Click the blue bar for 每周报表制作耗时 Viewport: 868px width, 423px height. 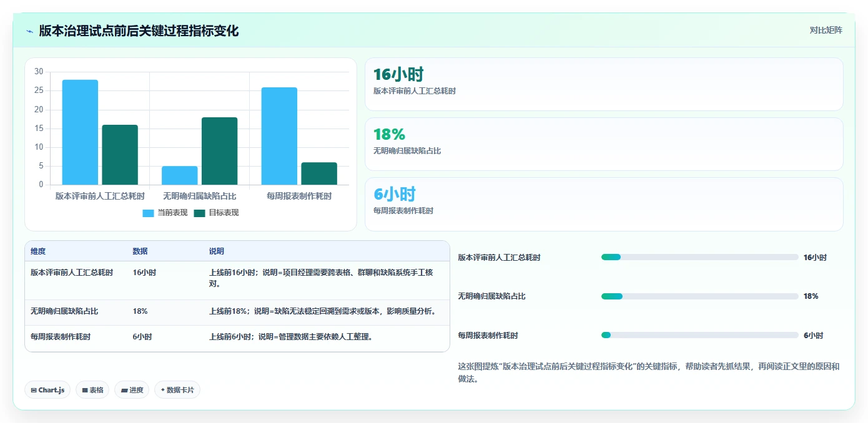tap(279, 136)
